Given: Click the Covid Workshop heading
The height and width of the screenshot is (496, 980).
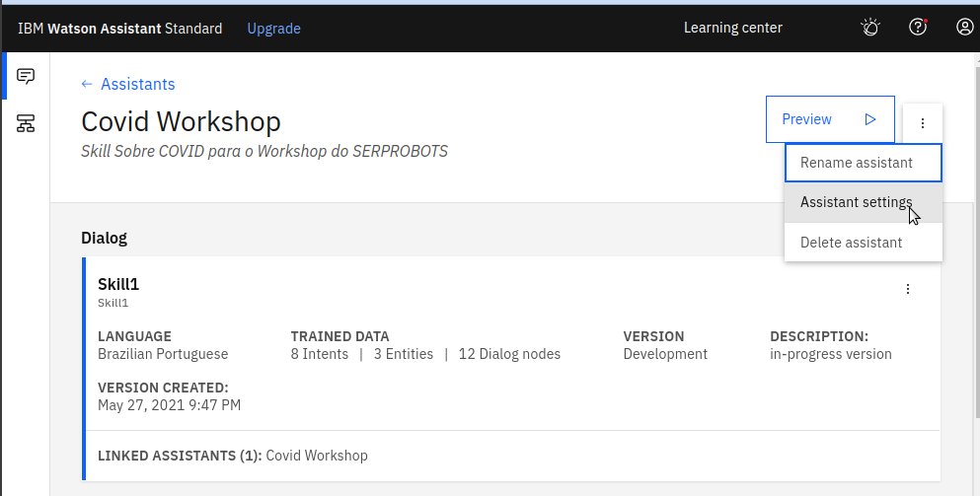Looking at the screenshot, I should pyautogui.click(x=181, y=121).
